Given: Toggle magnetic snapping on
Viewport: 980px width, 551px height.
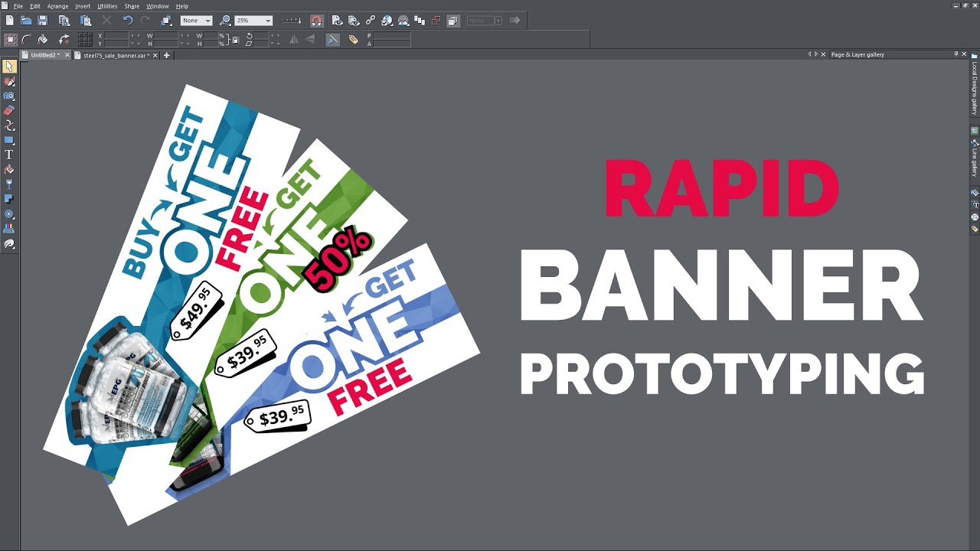Looking at the screenshot, I should (317, 21).
